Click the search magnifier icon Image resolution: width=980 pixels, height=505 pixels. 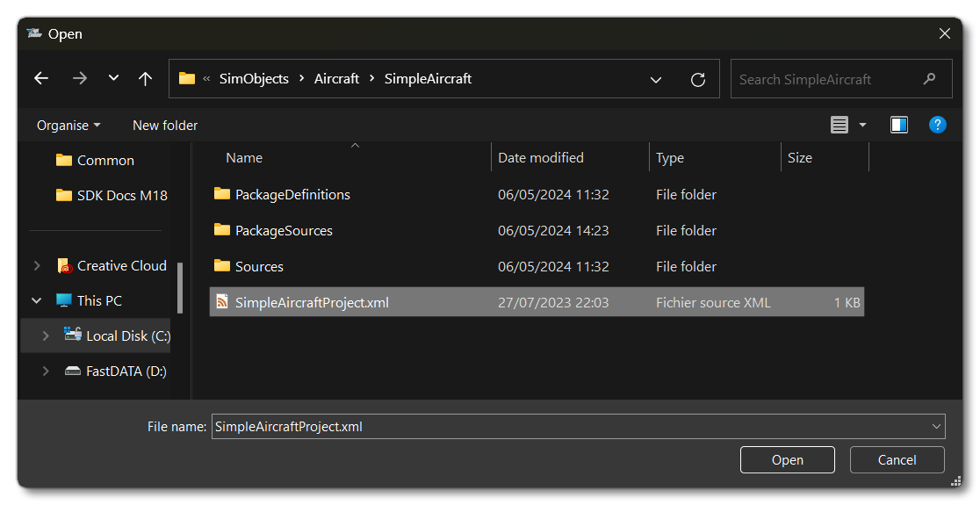tap(929, 79)
